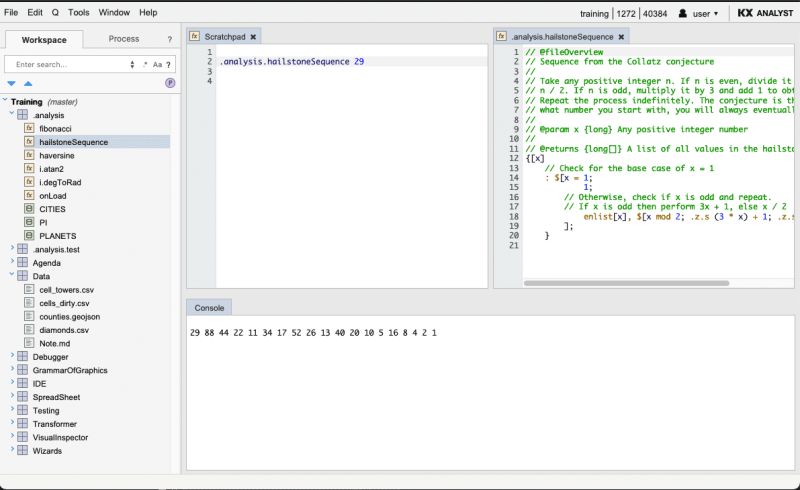Click the fx icon beside onLoad
The width and height of the screenshot is (800, 490).
coord(29,195)
